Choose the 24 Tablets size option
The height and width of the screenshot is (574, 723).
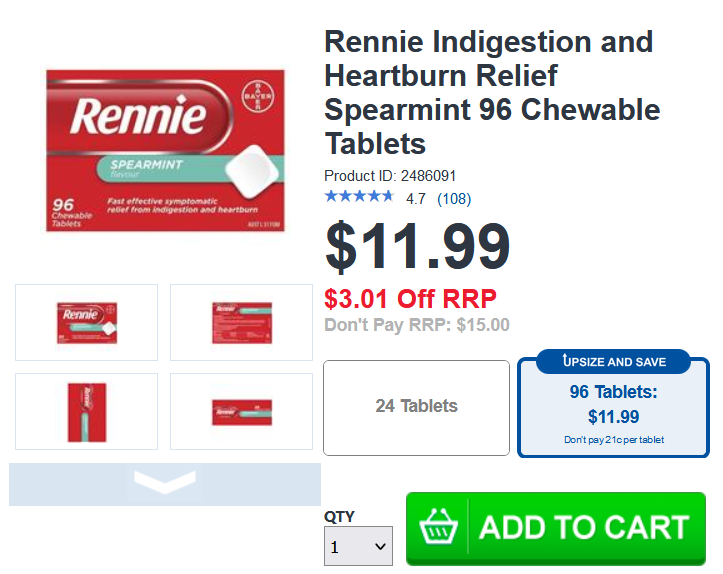coord(416,406)
